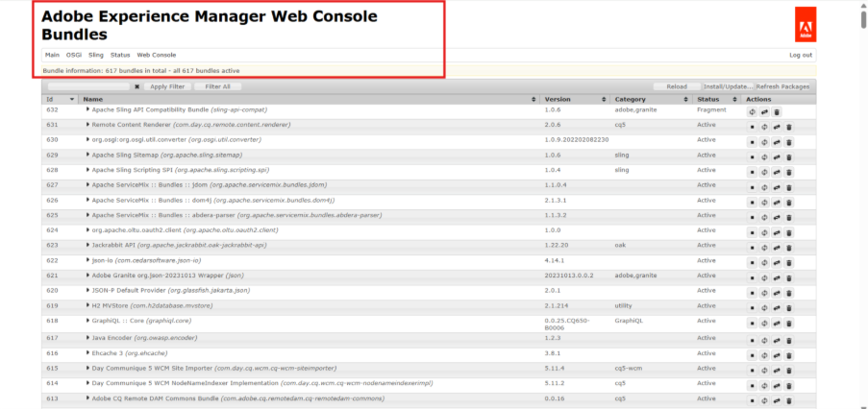
Task: Refresh the Adobe Granite org.json Wrapper bundle
Action: pyautogui.click(x=764, y=278)
